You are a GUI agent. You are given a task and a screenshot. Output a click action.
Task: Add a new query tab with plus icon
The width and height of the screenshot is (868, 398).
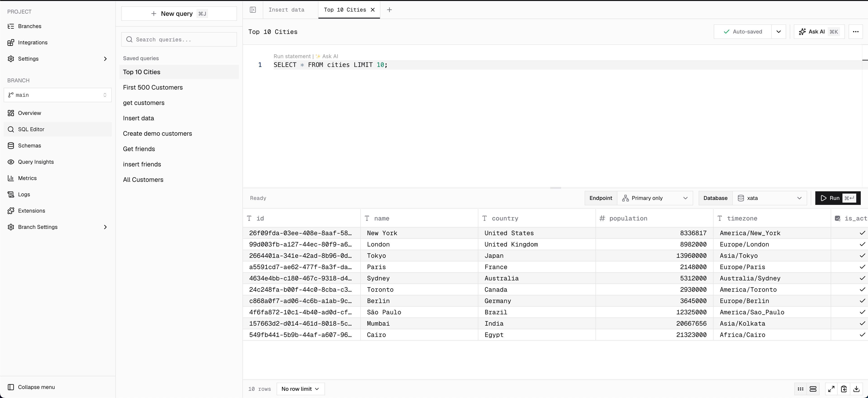coord(389,10)
